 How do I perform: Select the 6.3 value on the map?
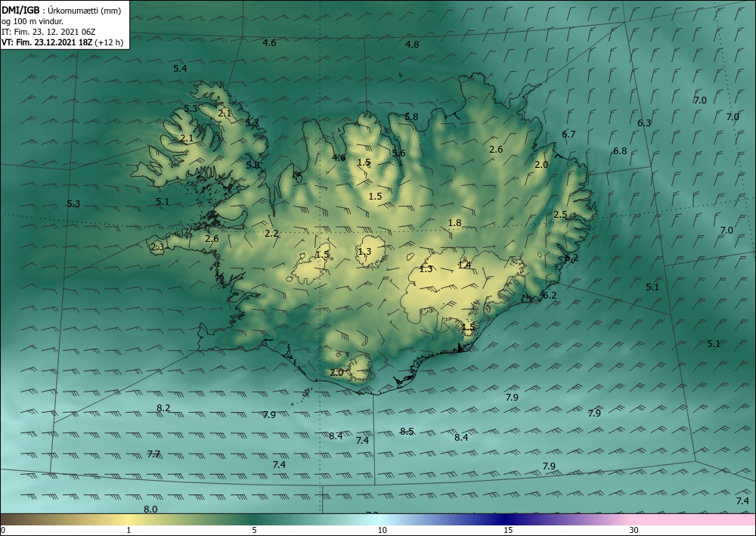[645, 123]
